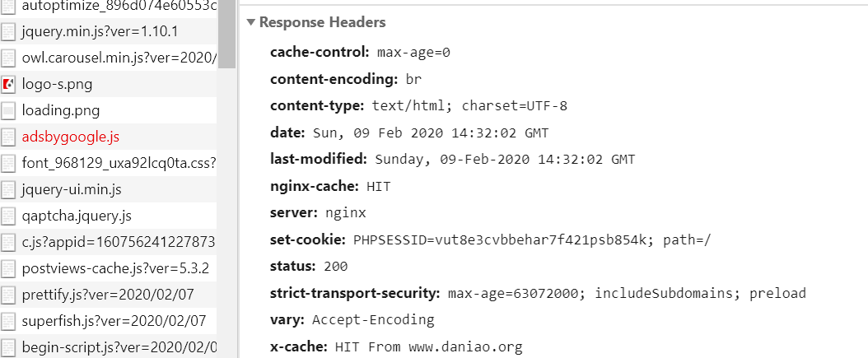The height and width of the screenshot is (358, 868).
Task: Click the qaptcha.jquery.js document icon
Action: pyautogui.click(x=8, y=216)
